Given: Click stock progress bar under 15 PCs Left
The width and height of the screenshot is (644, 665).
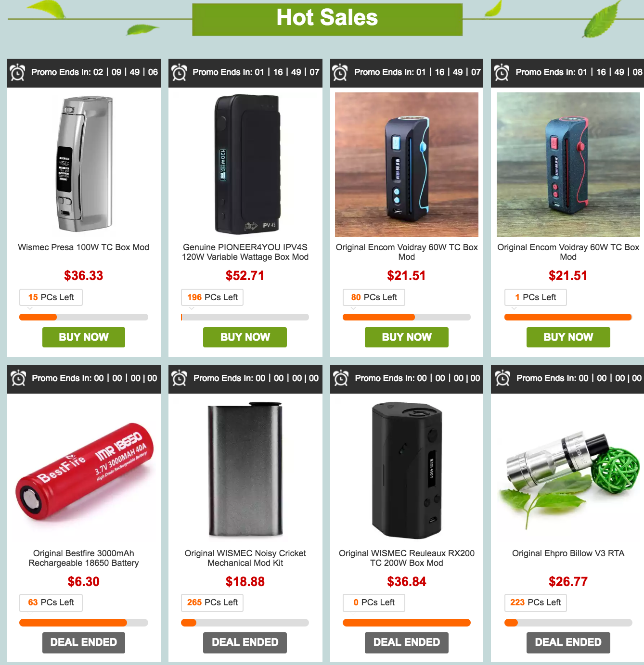Looking at the screenshot, I should pyautogui.click(x=84, y=317).
